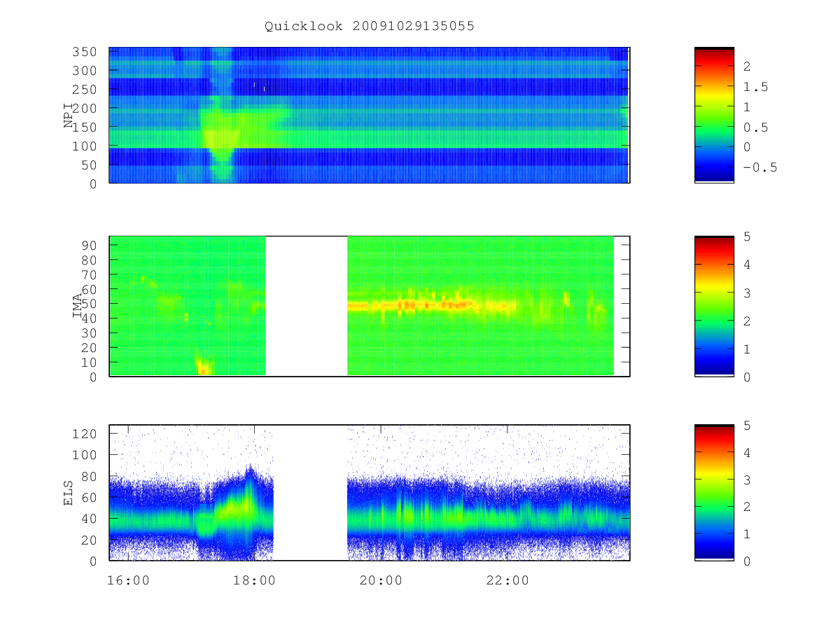Image resolution: width=840 pixels, height=630 pixels.
Task: Click the 3 label on IMA color bar
Action: click(747, 293)
